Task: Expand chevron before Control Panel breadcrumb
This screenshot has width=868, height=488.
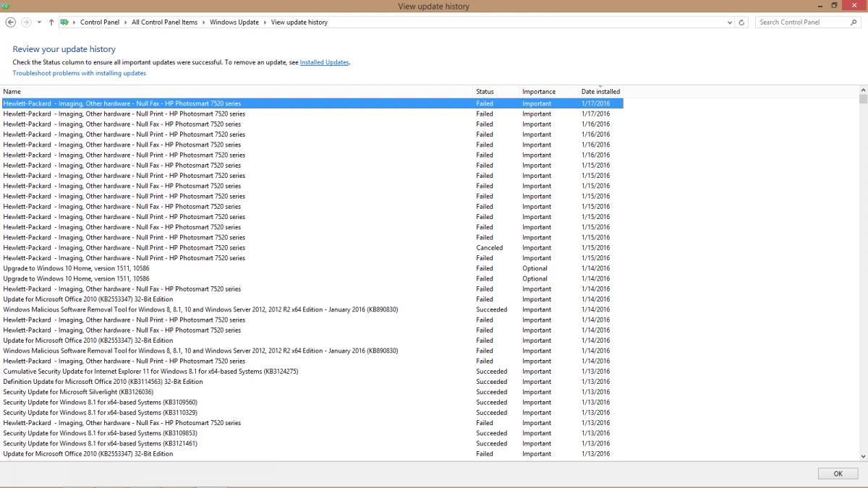Action: 75,22
